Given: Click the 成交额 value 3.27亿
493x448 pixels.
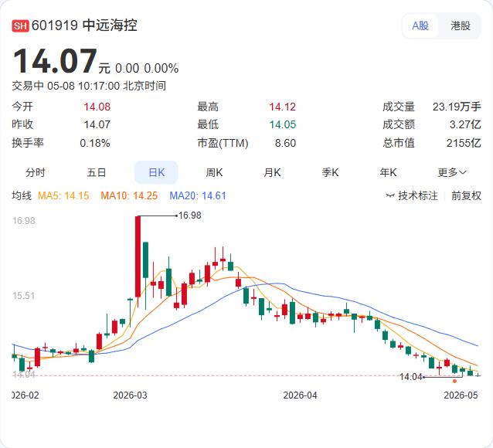Looking at the screenshot, I should (x=465, y=124).
